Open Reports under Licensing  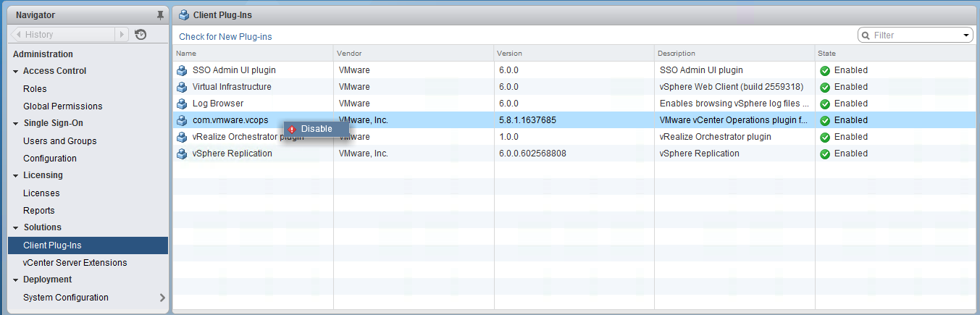39,211
